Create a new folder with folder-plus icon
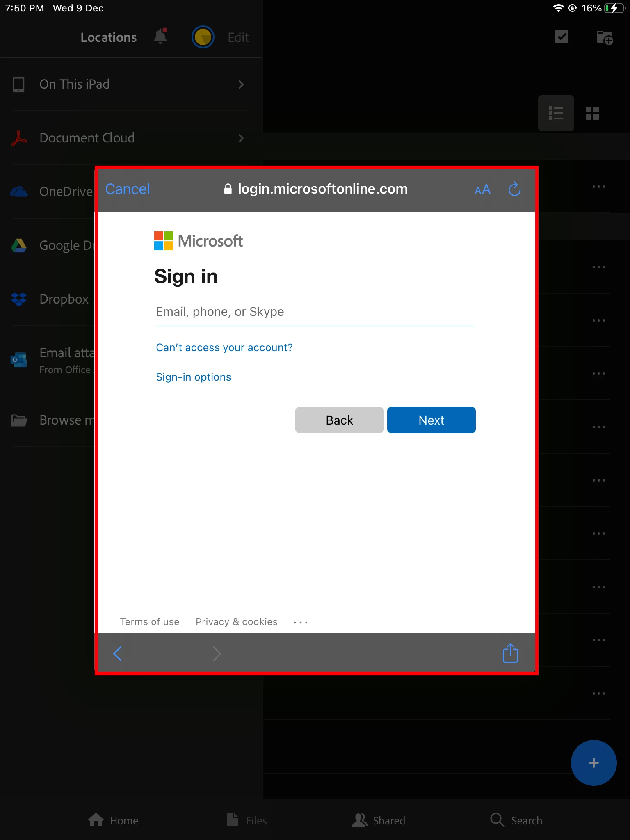Image resolution: width=630 pixels, height=840 pixels. point(605,37)
